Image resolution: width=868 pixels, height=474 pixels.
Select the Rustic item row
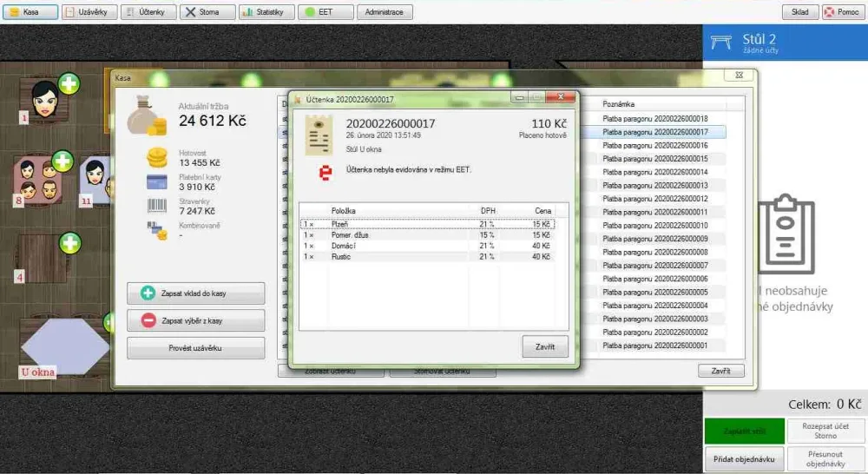pyautogui.click(x=427, y=256)
